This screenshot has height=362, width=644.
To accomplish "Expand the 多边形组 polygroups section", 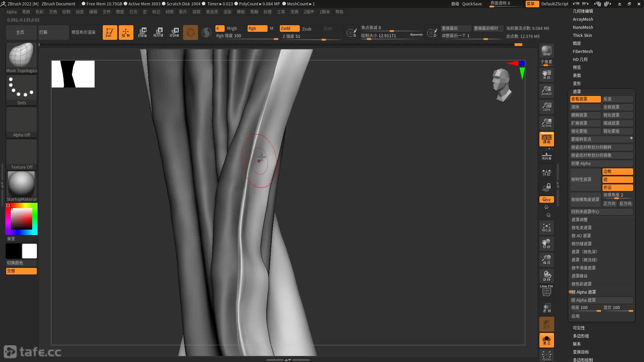I will [x=581, y=336].
